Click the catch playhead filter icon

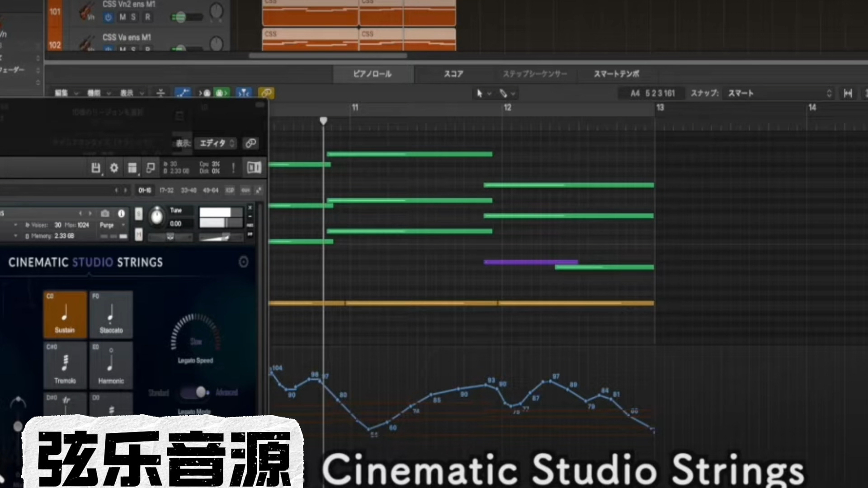[x=244, y=93]
